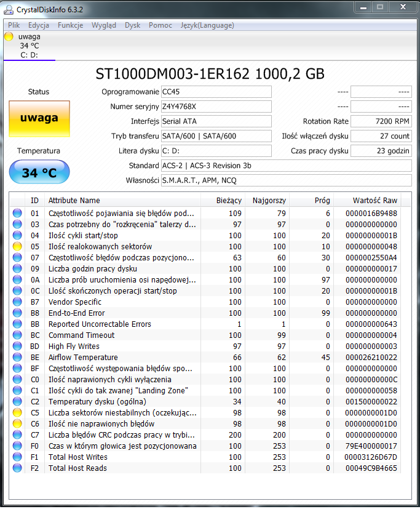This screenshot has width=420, height=509.
Task: Click the blue status icon for attribute 0C
Action: point(17,291)
